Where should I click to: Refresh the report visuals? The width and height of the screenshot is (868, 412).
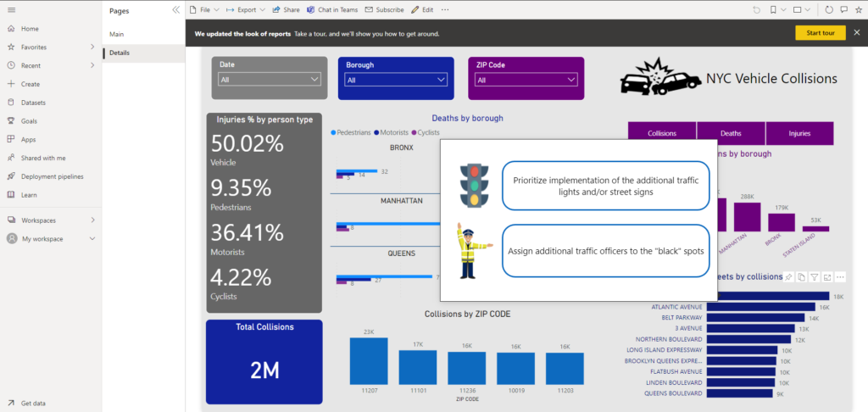[x=829, y=10]
